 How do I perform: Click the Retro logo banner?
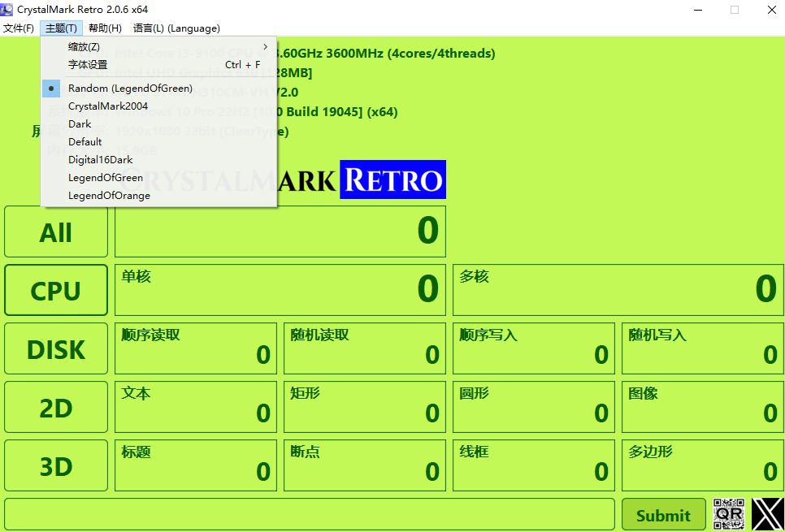click(393, 179)
